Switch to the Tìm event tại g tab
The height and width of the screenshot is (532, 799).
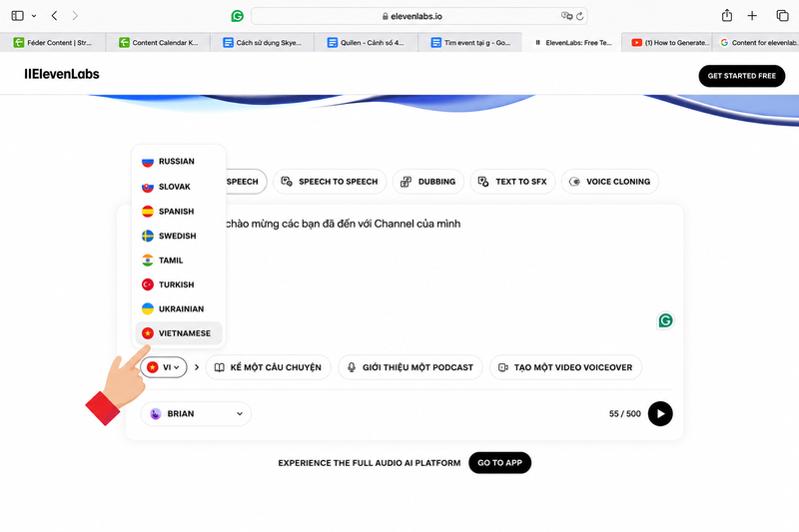point(469,43)
